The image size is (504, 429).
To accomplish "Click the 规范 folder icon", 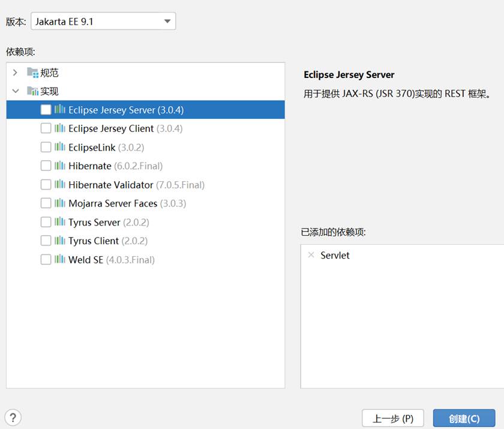I will (x=33, y=73).
